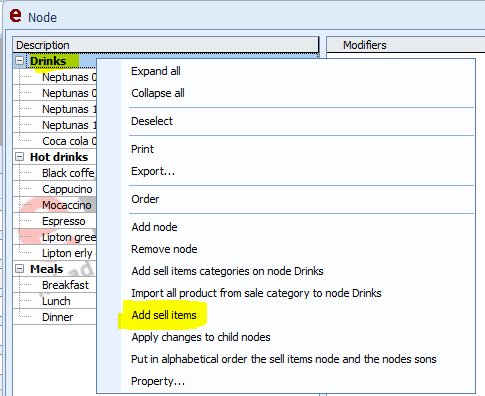Click the Modifiers column header
The height and width of the screenshot is (396, 485).
point(406,45)
